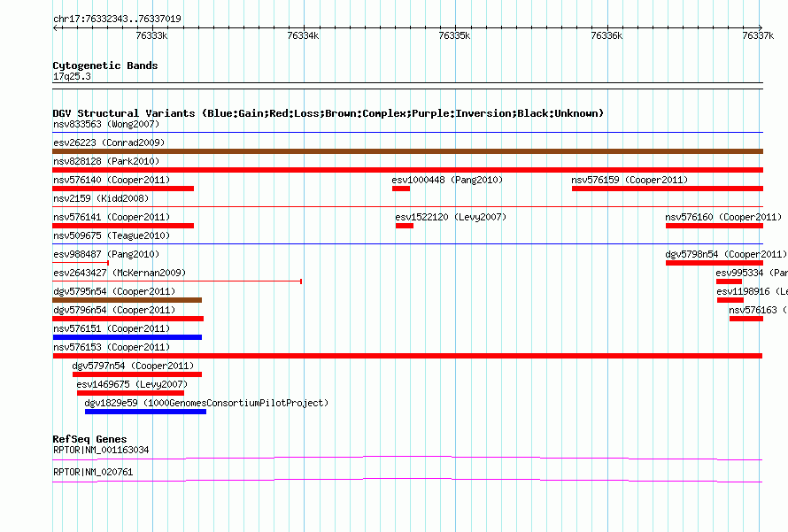
Task: Click the red bar under nsv576141
Action: click(123, 226)
